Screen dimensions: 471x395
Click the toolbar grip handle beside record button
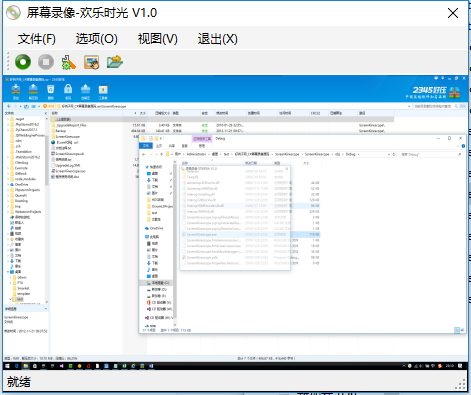tap(8, 62)
